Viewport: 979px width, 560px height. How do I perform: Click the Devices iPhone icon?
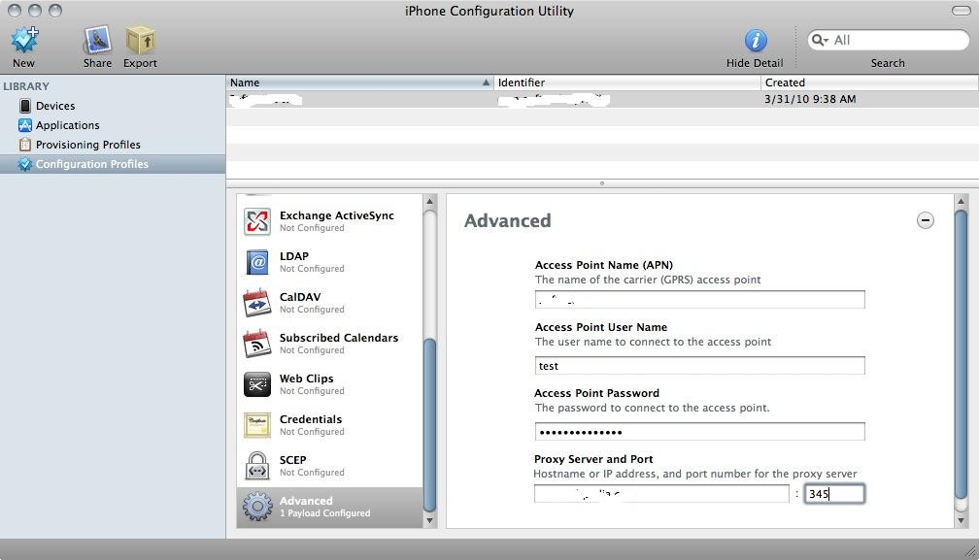tap(25, 106)
